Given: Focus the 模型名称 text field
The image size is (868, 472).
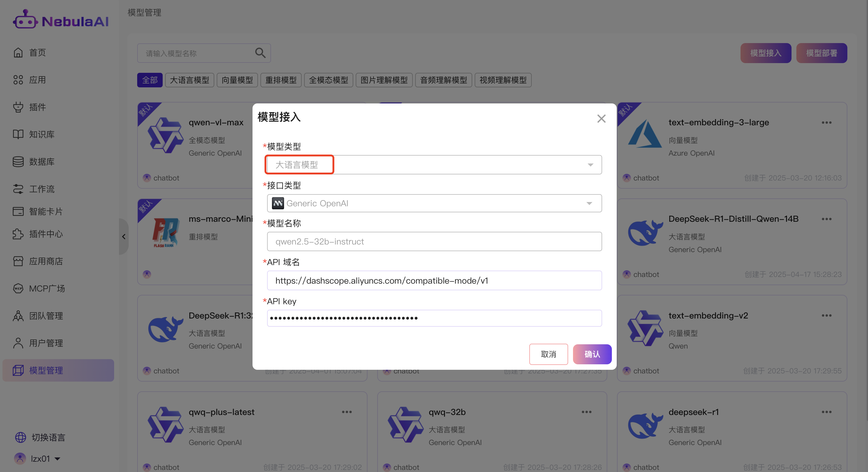Looking at the screenshot, I should pyautogui.click(x=434, y=241).
